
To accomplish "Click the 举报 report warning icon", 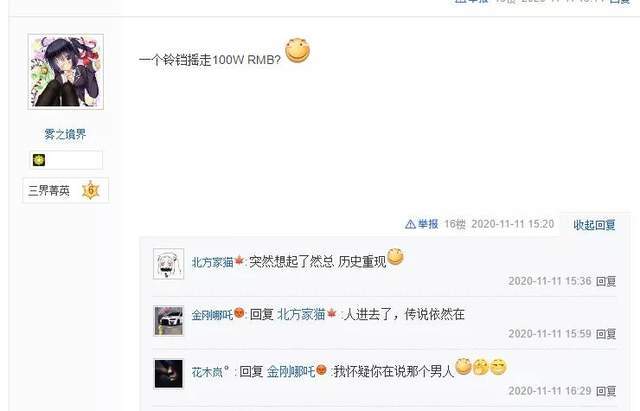I will point(410,224).
